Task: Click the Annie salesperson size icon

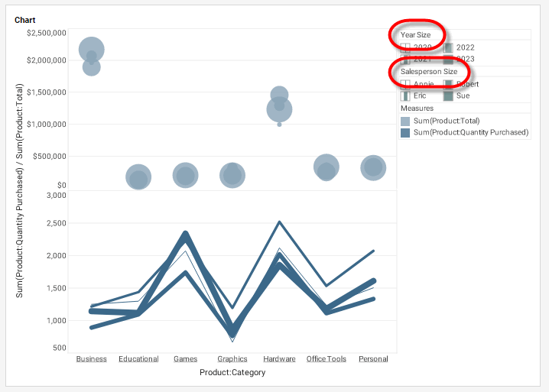Action: (x=406, y=84)
